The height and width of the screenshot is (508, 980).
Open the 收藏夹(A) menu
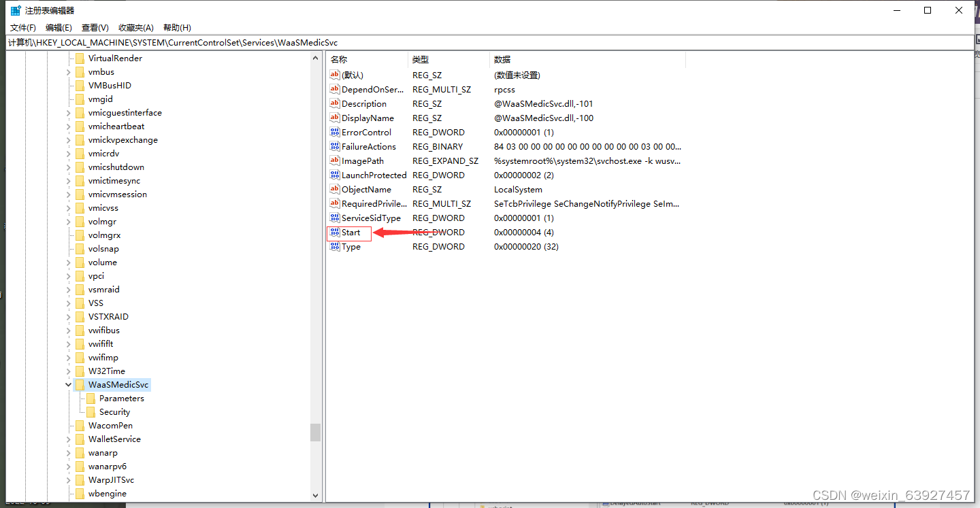[x=136, y=28]
